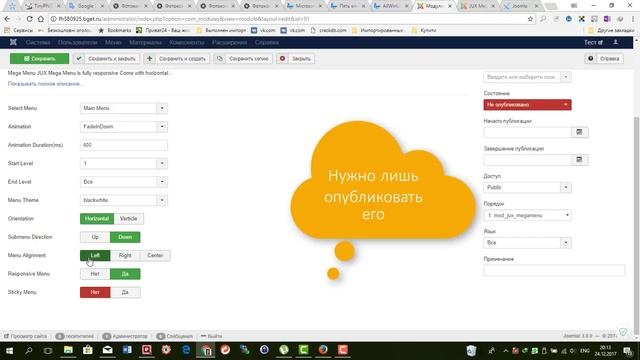
Task: Open Select Menu dropdown showing Main Menu
Action: (124, 108)
